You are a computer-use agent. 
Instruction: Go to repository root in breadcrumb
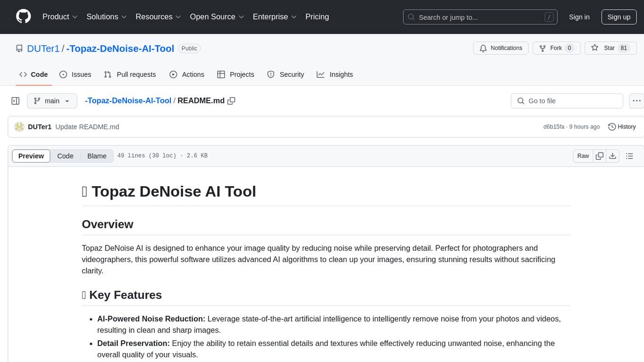pyautogui.click(x=128, y=100)
